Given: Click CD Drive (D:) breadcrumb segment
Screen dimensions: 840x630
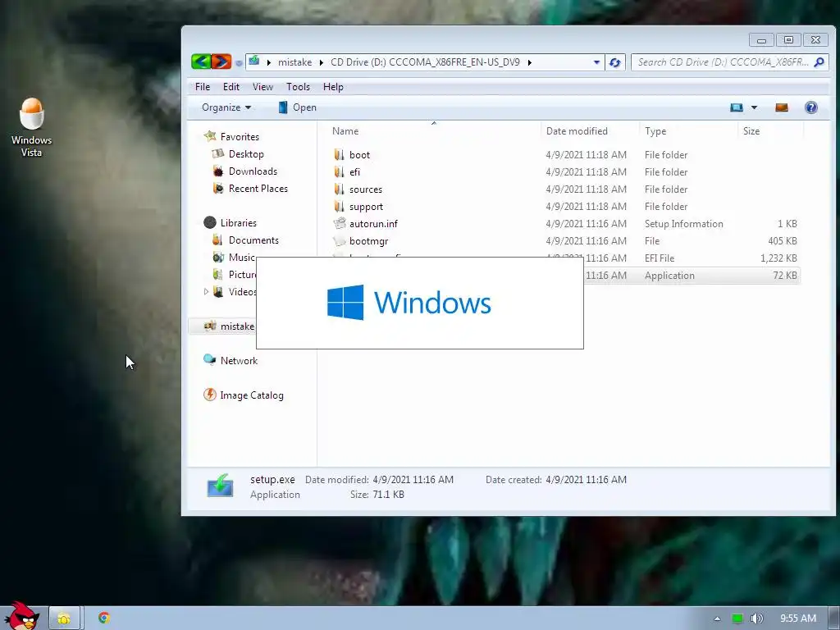Looking at the screenshot, I should (425, 62).
